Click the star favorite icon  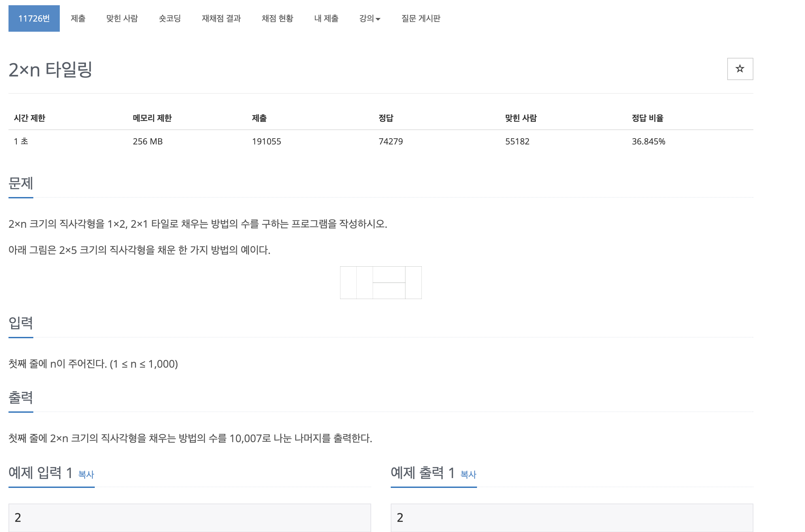pyautogui.click(x=740, y=69)
